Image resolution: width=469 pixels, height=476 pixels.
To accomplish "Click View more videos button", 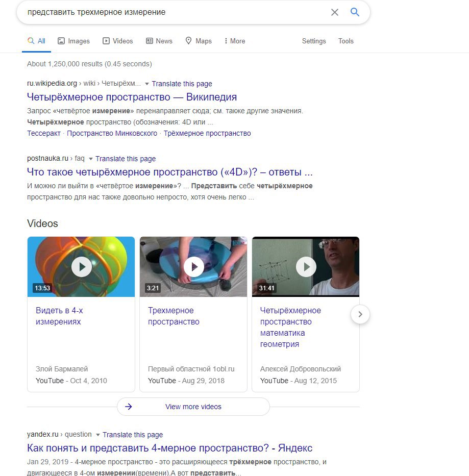I will pos(193,407).
